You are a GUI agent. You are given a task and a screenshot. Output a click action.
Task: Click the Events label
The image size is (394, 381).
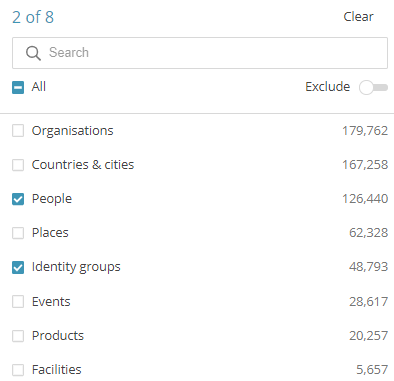51,302
